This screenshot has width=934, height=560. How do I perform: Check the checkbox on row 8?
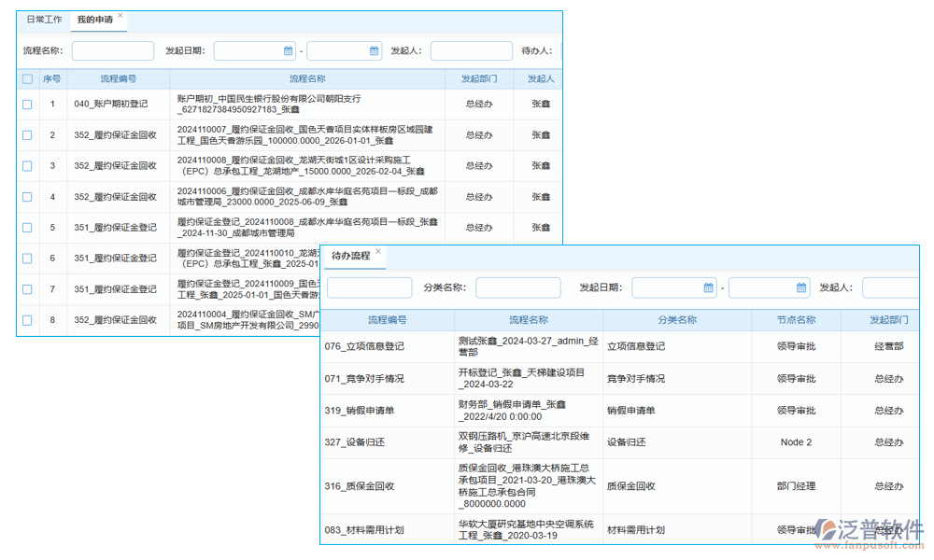pyautogui.click(x=26, y=320)
